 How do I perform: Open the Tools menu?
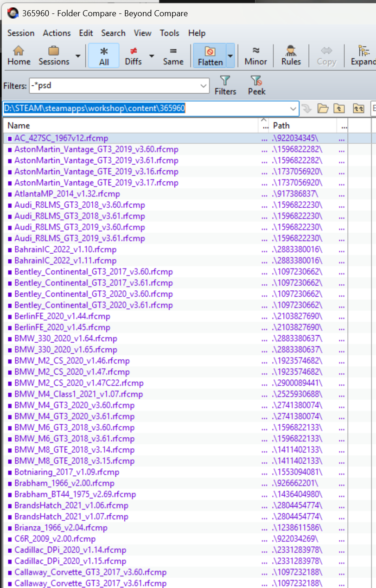pos(169,33)
